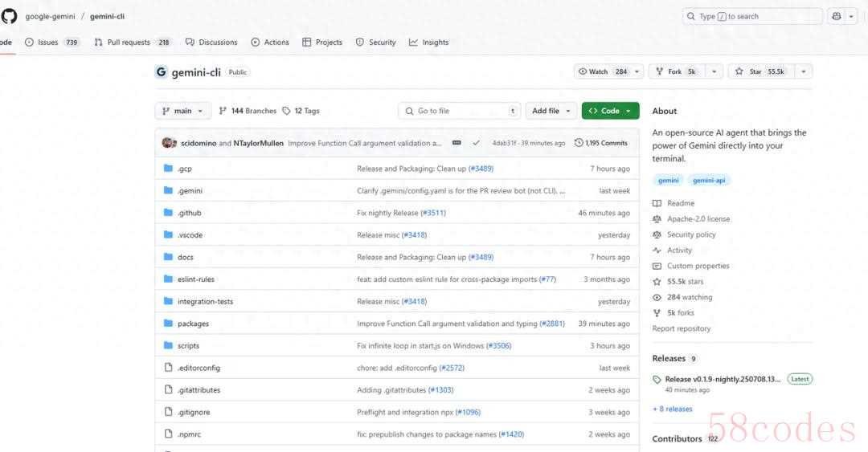Image resolution: width=868 pixels, height=452 pixels.
Task: Open the .npmrc file
Action: point(190,434)
